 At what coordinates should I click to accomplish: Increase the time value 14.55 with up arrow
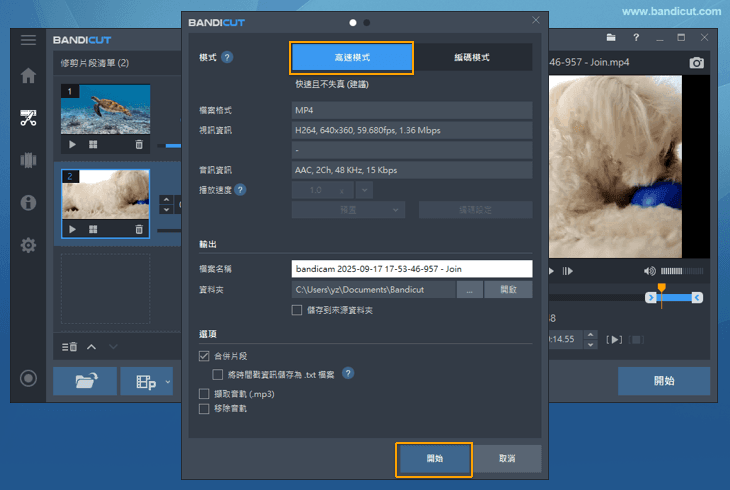click(590, 334)
